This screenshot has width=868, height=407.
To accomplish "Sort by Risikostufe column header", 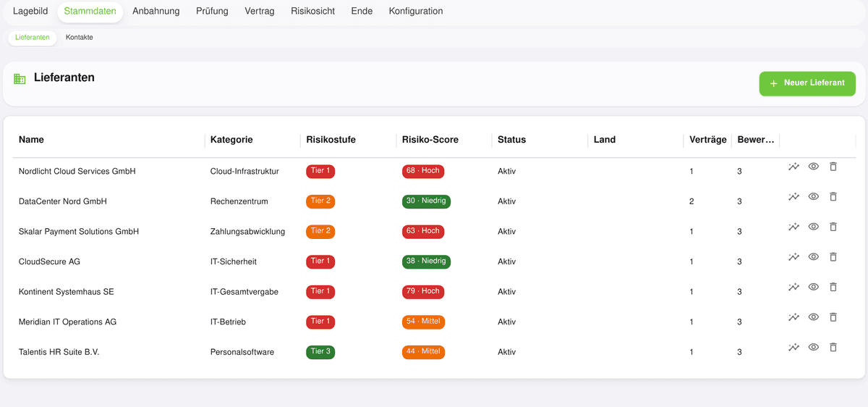I will click(331, 140).
